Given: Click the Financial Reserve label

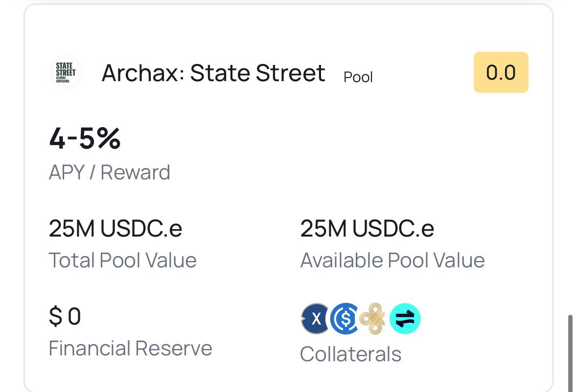Looking at the screenshot, I should coord(130,348).
